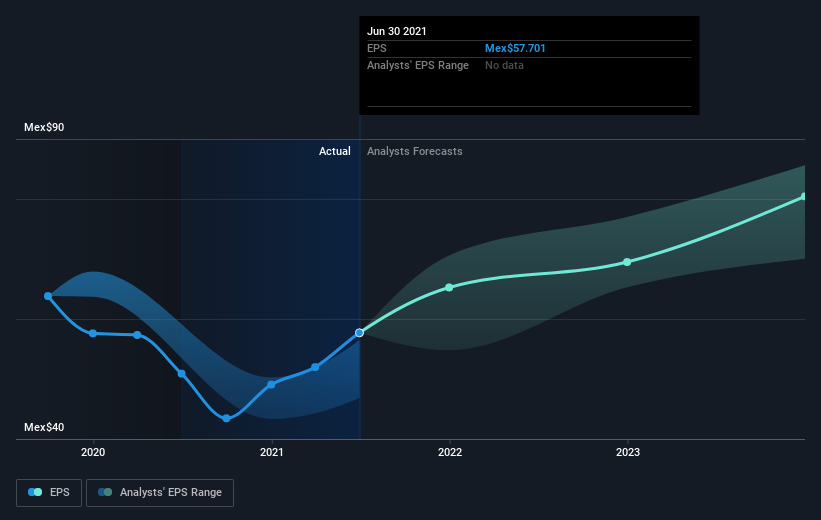Click the Mex$57.701 EPS value in tooltip
Viewport: 821px width, 520px height.
coord(515,48)
